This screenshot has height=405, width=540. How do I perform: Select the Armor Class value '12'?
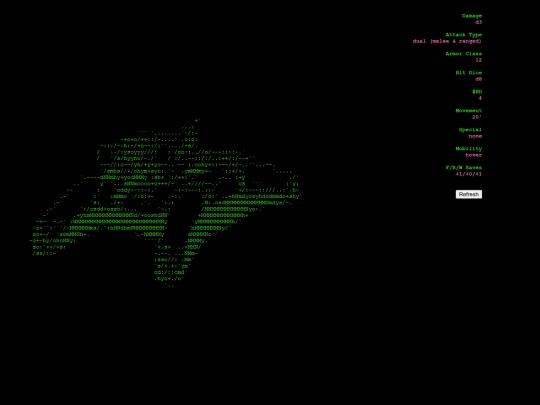(x=479, y=60)
